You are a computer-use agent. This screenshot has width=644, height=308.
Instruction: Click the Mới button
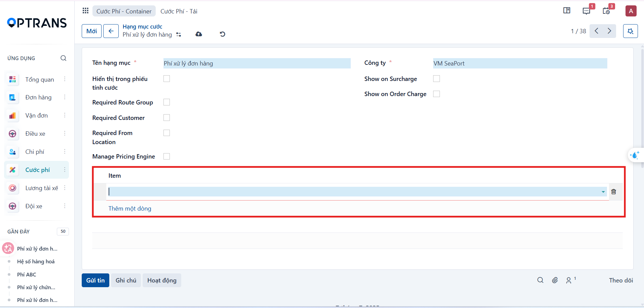[91, 31]
